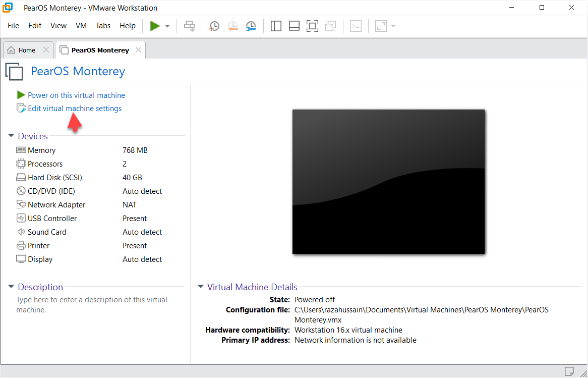Click the Take Snapshot clock icon
Viewport: 588px width, 378px height.
214,26
